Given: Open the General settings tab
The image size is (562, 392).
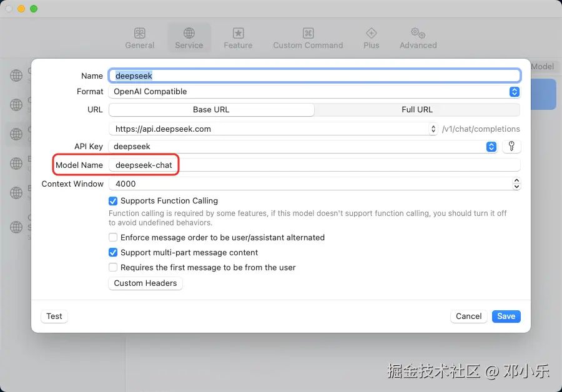Looking at the screenshot, I should 139,38.
